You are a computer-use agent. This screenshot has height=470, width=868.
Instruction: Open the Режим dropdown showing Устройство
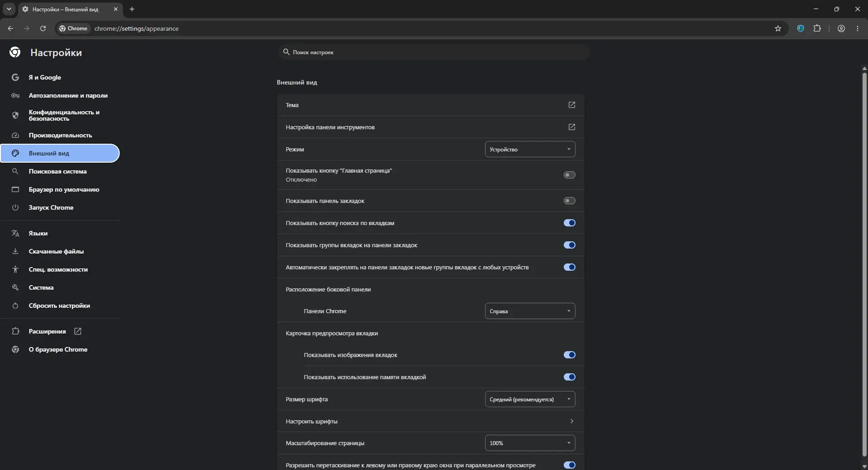click(530, 149)
